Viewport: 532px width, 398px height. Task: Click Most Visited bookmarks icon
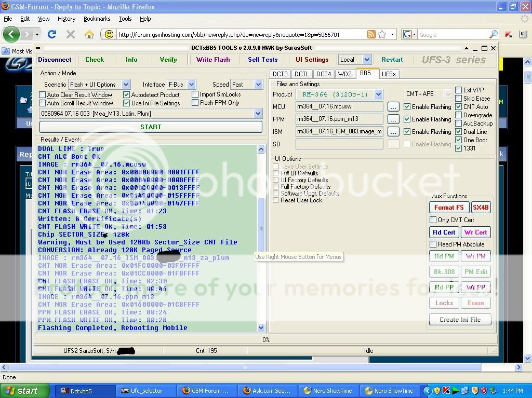point(6,51)
